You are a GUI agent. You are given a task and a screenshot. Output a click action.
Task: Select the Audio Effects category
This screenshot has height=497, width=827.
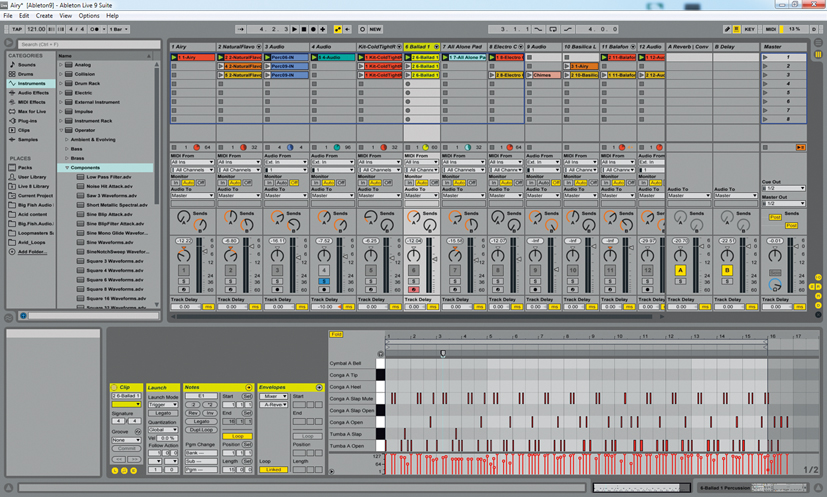(x=33, y=93)
